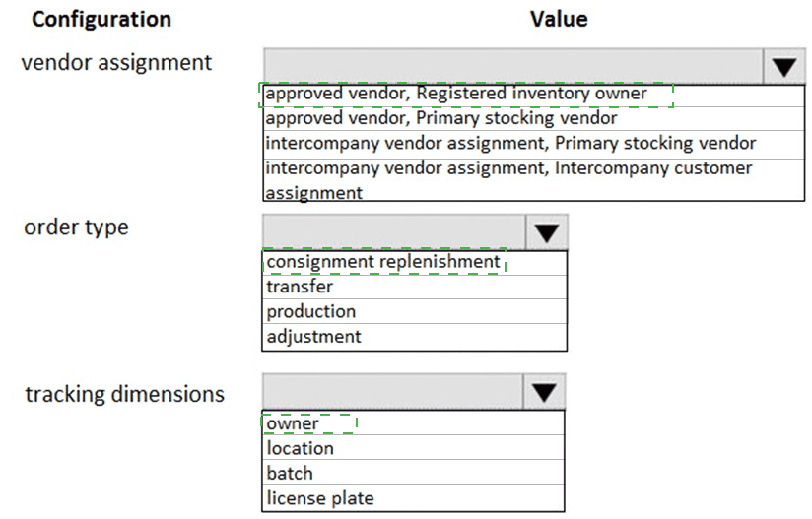
Task: Select 'approved vendor, Registered inventory owner' option
Action: [x=457, y=94]
